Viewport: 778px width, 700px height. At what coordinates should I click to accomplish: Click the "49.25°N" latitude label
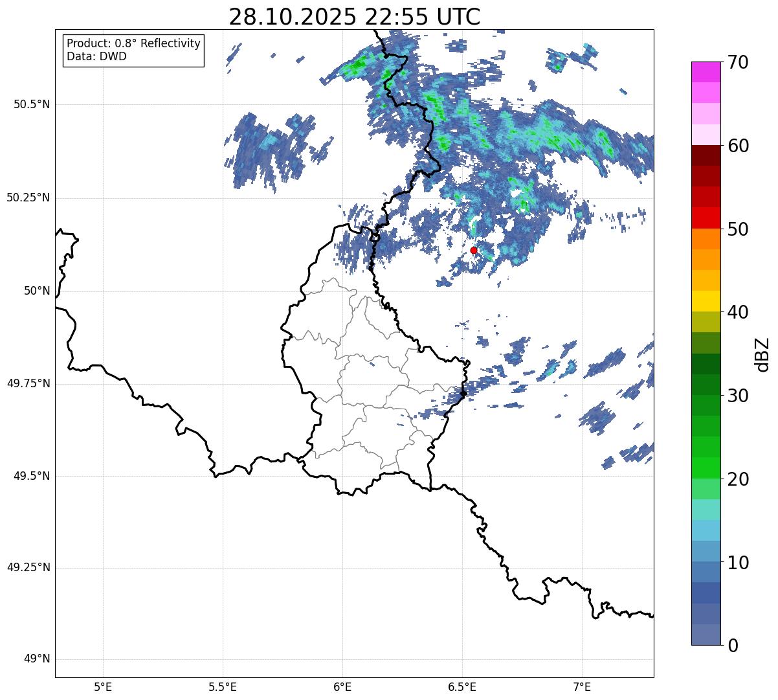pyautogui.click(x=28, y=568)
